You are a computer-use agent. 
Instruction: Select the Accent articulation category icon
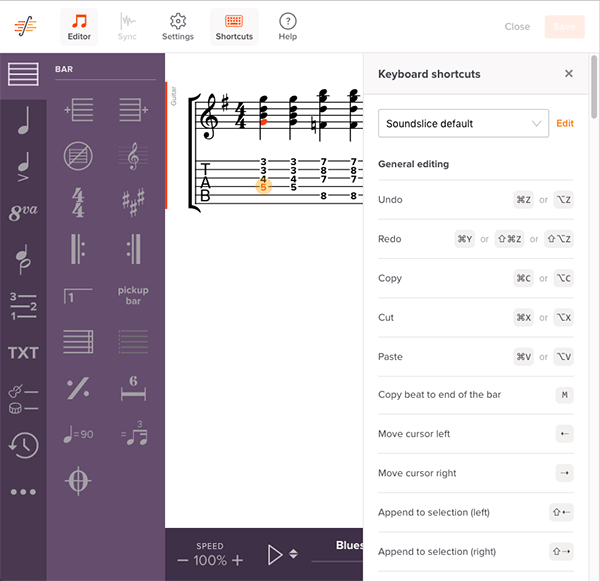click(23, 166)
